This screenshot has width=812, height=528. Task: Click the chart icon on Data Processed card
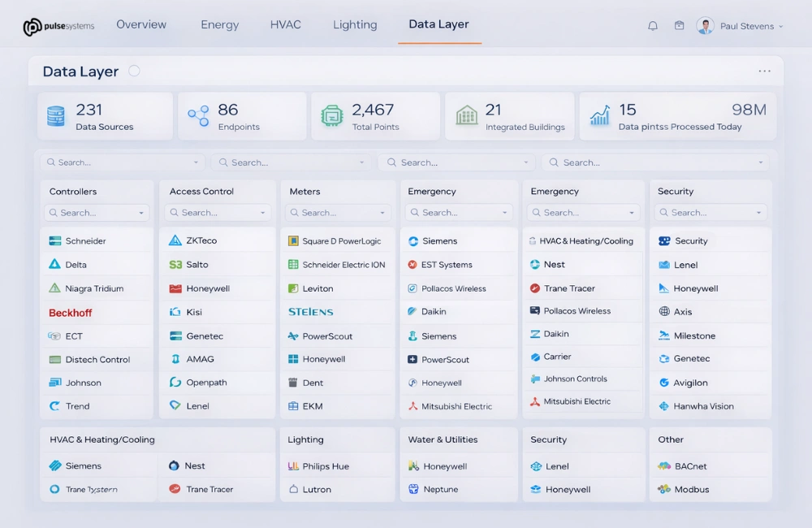pyautogui.click(x=600, y=115)
